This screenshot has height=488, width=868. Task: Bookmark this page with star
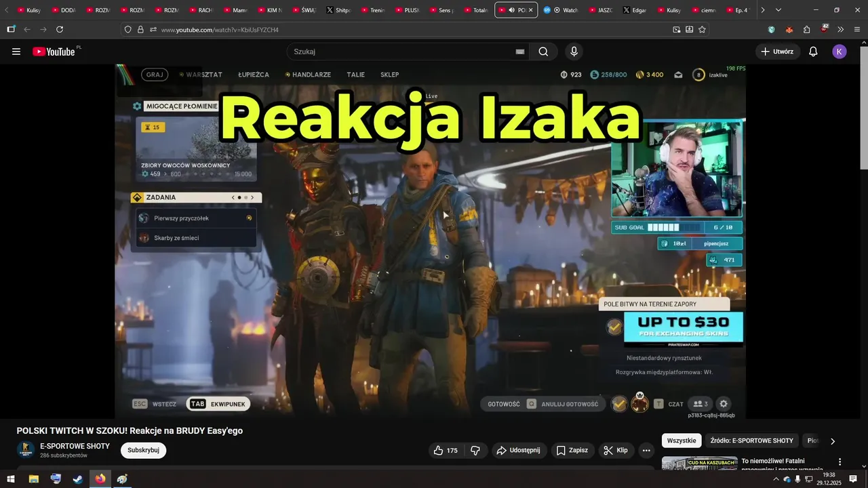click(x=702, y=30)
